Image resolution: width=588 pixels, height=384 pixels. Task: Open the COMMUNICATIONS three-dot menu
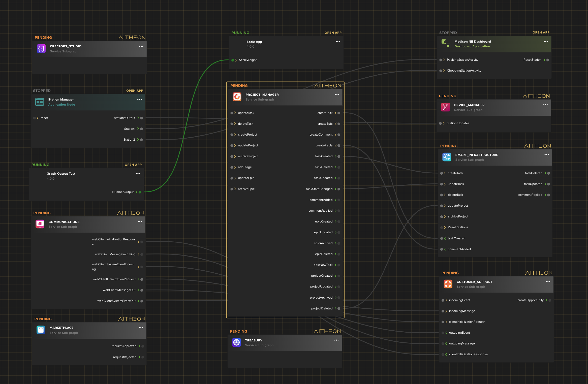coord(140,222)
